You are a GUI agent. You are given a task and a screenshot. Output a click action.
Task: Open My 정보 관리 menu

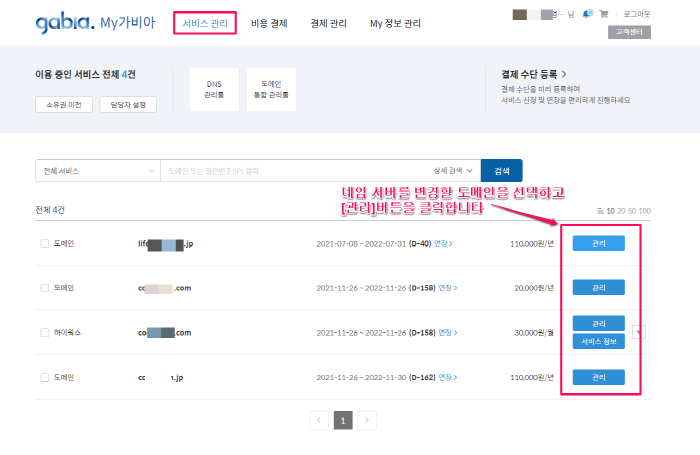click(x=395, y=23)
